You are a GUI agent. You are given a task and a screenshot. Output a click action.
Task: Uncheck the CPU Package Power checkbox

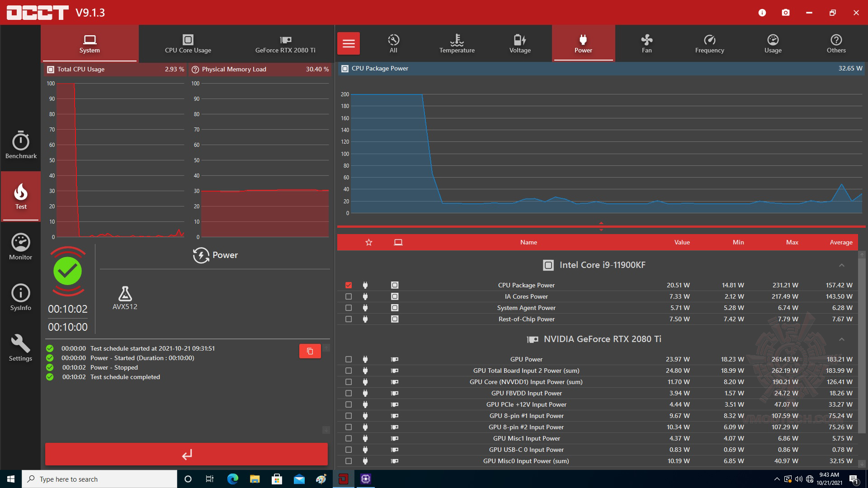(348, 285)
